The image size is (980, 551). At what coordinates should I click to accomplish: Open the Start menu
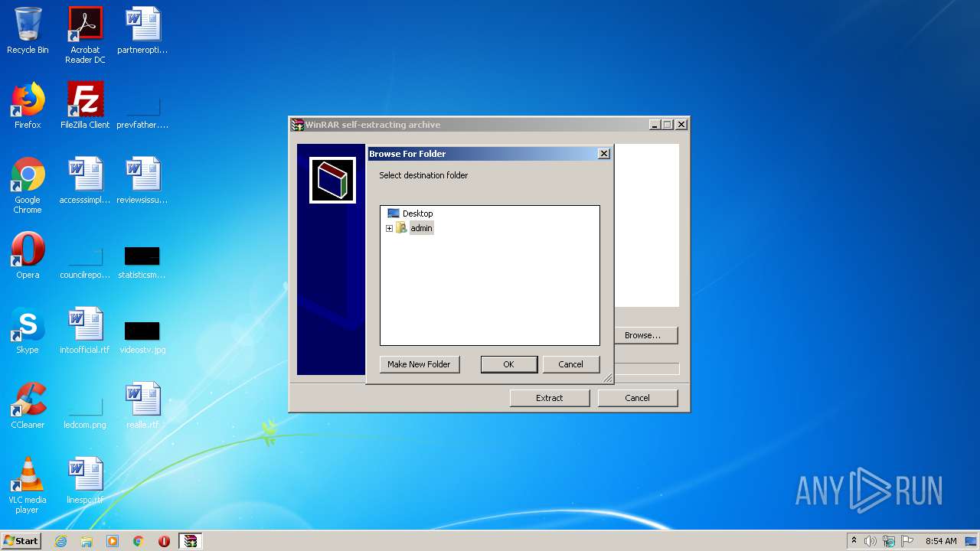(21, 541)
